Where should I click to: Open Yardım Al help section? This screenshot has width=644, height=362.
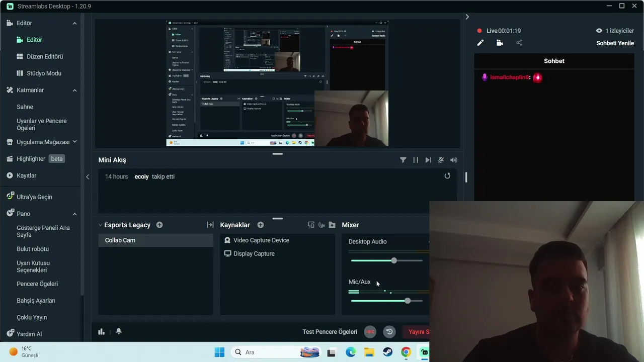(x=24, y=334)
